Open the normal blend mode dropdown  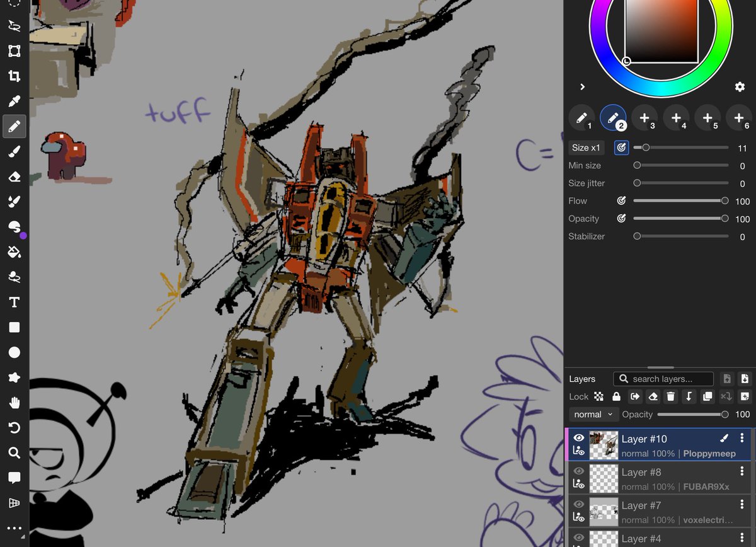point(593,414)
